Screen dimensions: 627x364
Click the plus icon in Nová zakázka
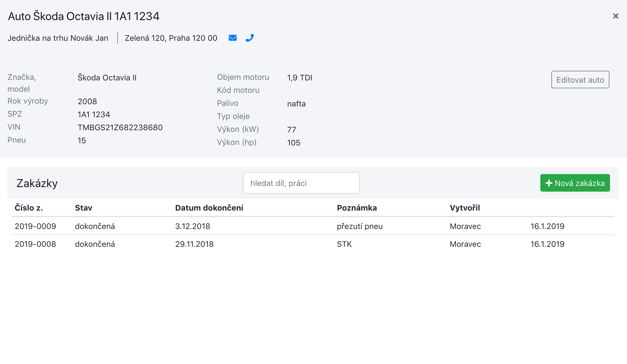[549, 183]
